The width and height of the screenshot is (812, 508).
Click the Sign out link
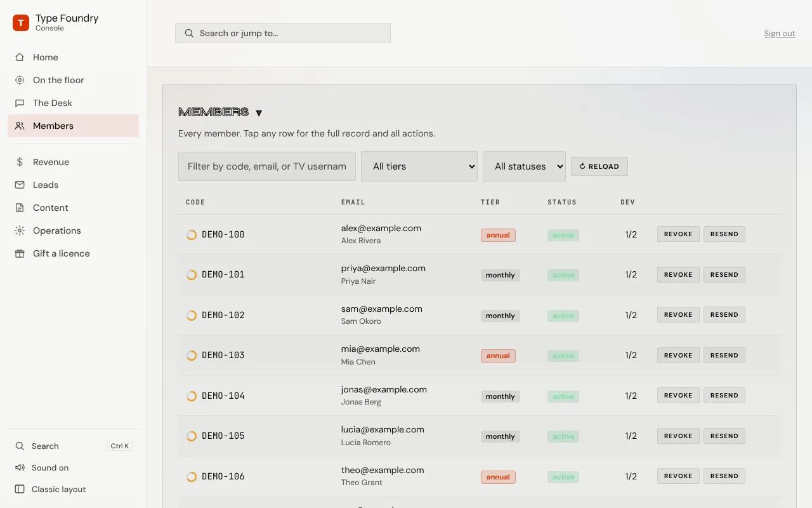pyautogui.click(x=780, y=34)
